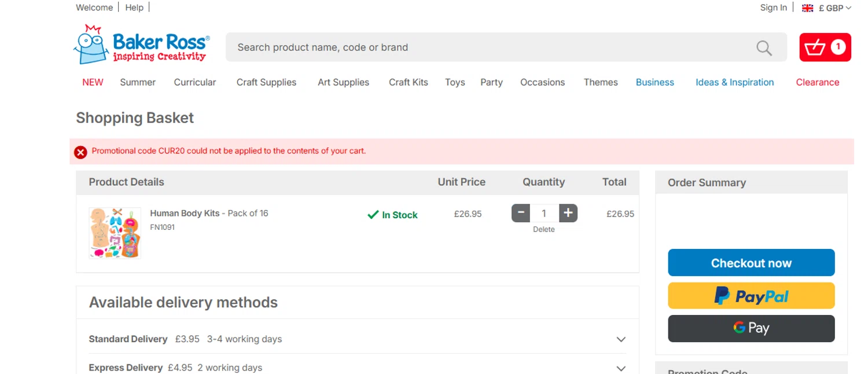Viewport: 868px width, 374px height.
Task: Click the search magnifier icon
Action: pos(764,48)
